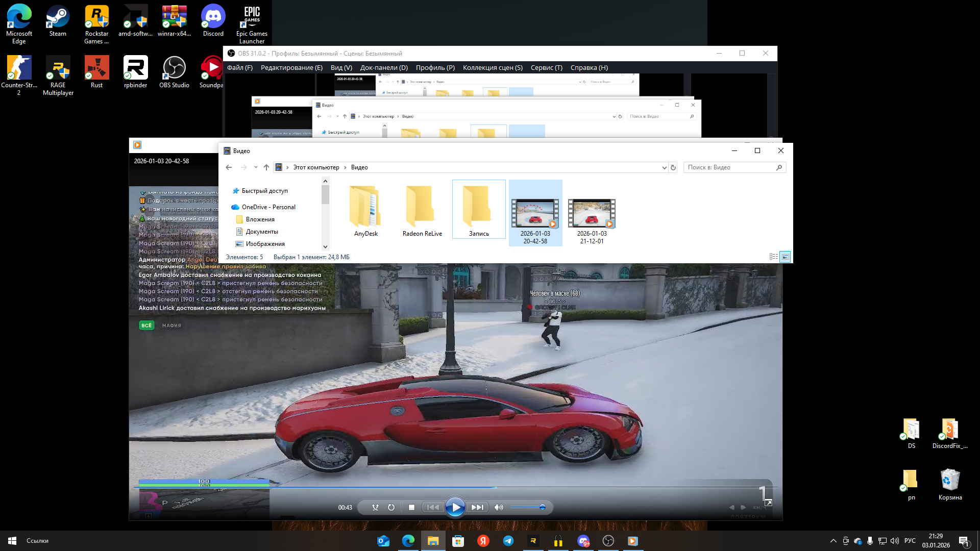Toggle repeat mode in media player
This screenshot has width=980, height=551.
pyautogui.click(x=391, y=507)
